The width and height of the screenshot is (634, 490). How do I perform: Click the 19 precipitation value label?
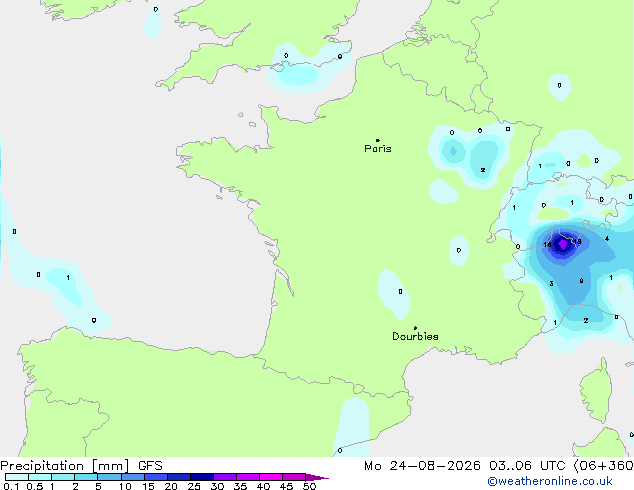[577, 242]
